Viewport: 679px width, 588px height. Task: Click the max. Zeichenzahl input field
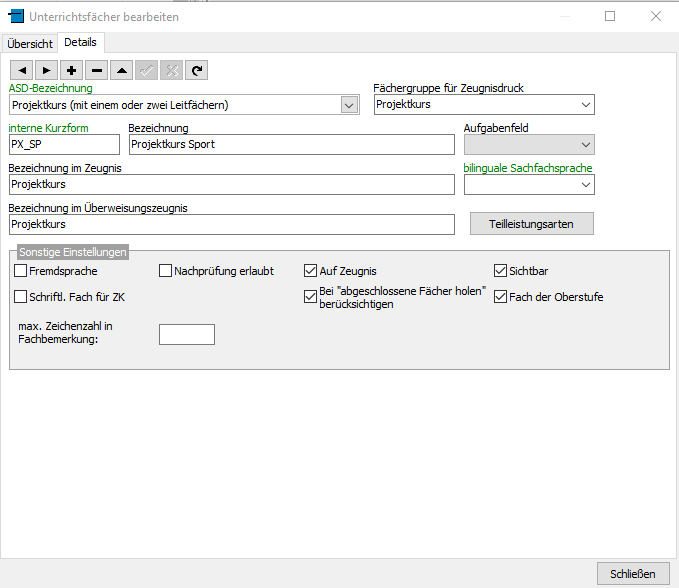pos(187,334)
